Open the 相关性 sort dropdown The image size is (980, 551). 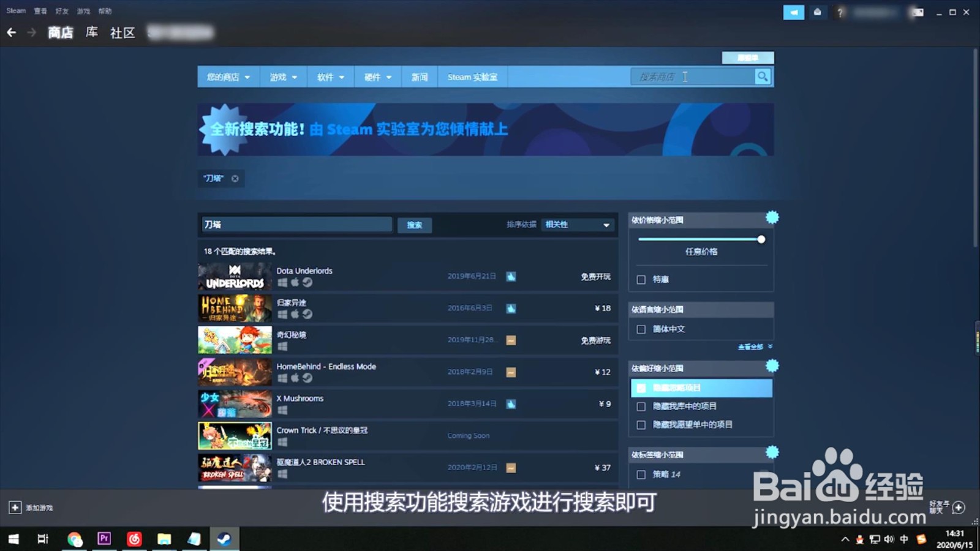576,225
